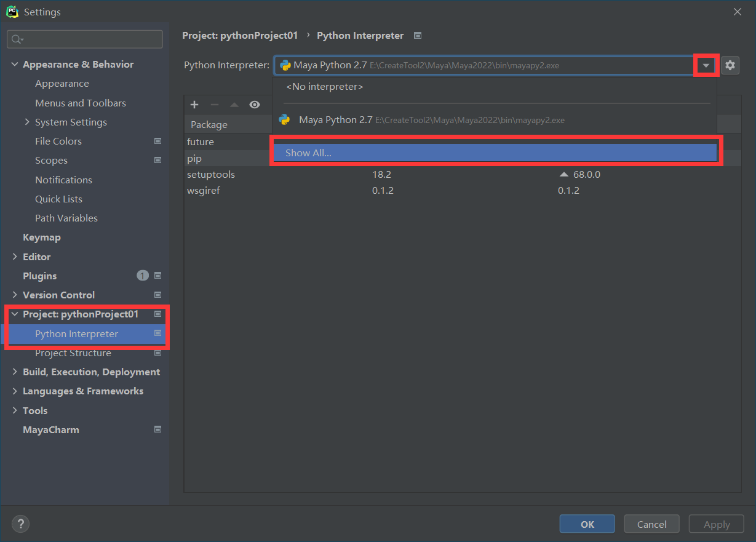Click the icon beside File Colors
The width and height of the screenshot is (756, 542).
pyautogui.click(x=158, y=141)
